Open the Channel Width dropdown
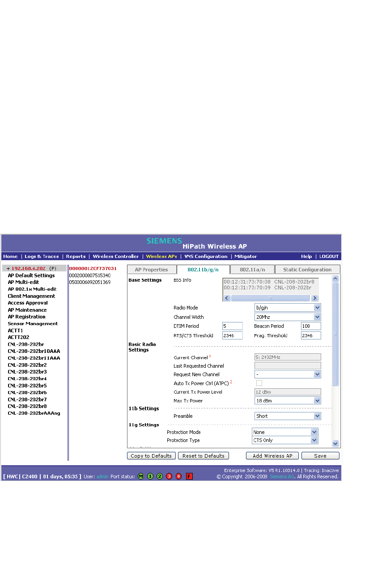The width and height of the screenshot is (365, 588). pos(288,317)
